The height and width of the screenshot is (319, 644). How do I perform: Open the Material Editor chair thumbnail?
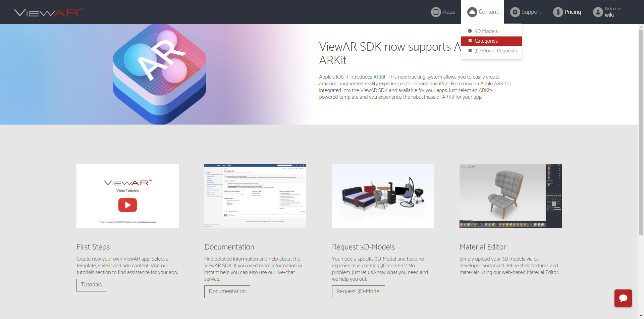511,196
